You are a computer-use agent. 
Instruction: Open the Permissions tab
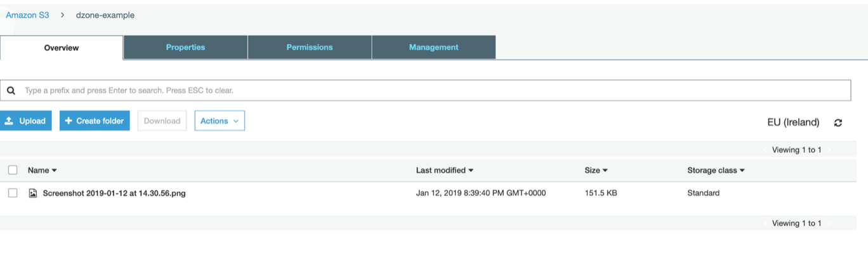tap(310, 48)
